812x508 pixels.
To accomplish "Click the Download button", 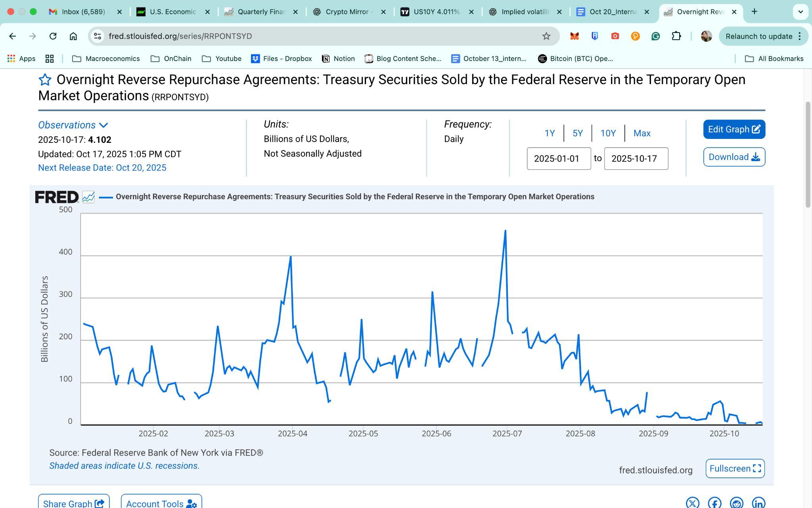I will 734,157.
